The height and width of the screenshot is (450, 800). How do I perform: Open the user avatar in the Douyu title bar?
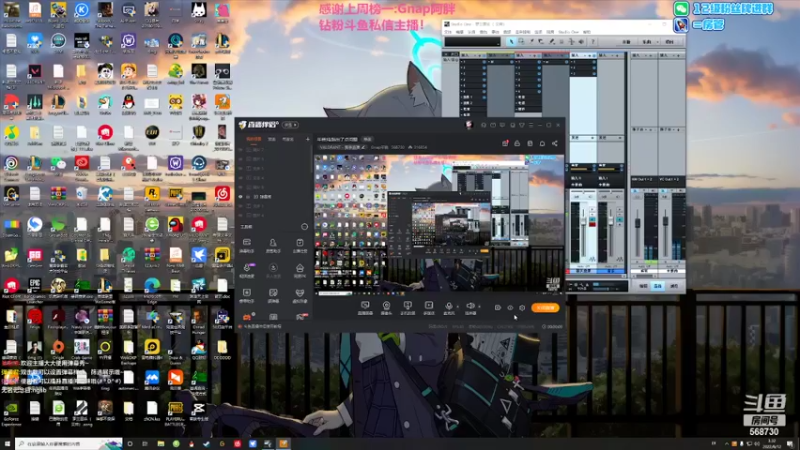tap(469, 125)
